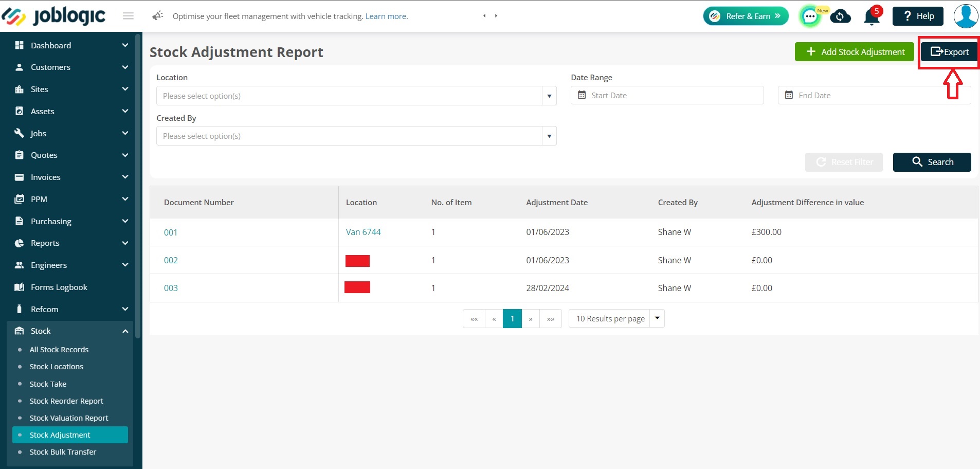Screen dimensions: 980x469
Task: Open the Location dropdown arrow
Action: [549, 96]
